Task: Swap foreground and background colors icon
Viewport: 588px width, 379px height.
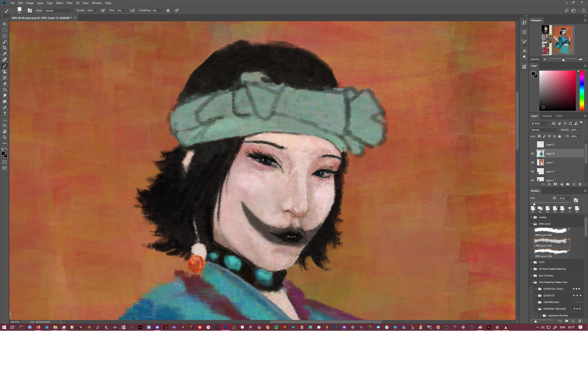Action: click(6, 149)
